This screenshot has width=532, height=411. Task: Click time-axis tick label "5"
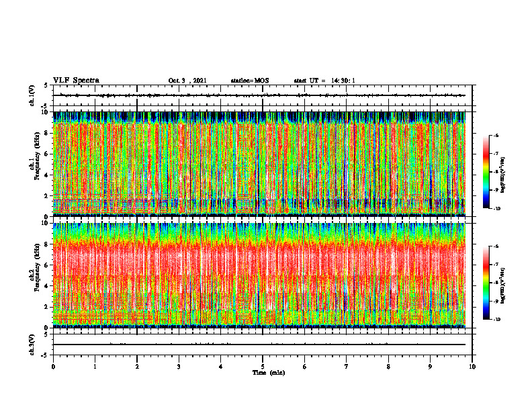click(x=263, y=367)
